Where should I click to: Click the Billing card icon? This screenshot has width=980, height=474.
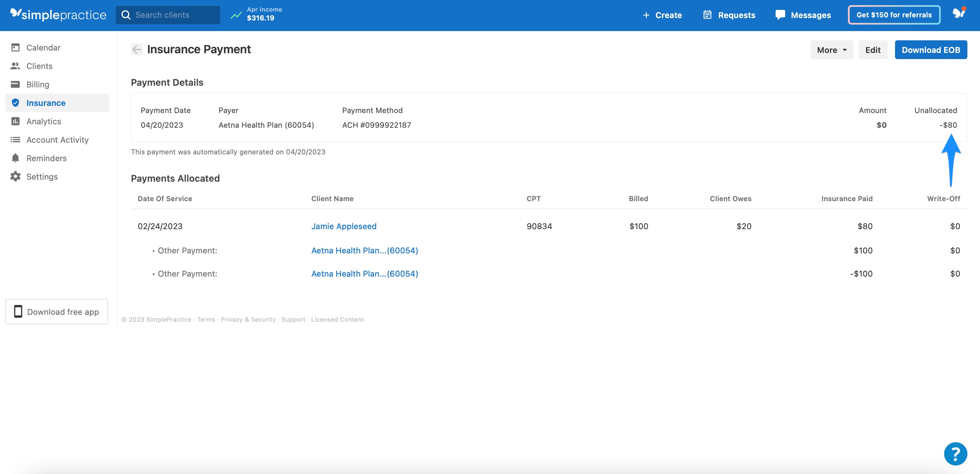15,84
